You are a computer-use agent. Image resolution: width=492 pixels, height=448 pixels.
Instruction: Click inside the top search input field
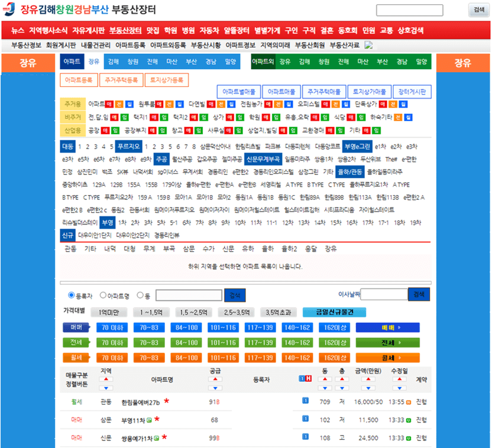(410, 9)
